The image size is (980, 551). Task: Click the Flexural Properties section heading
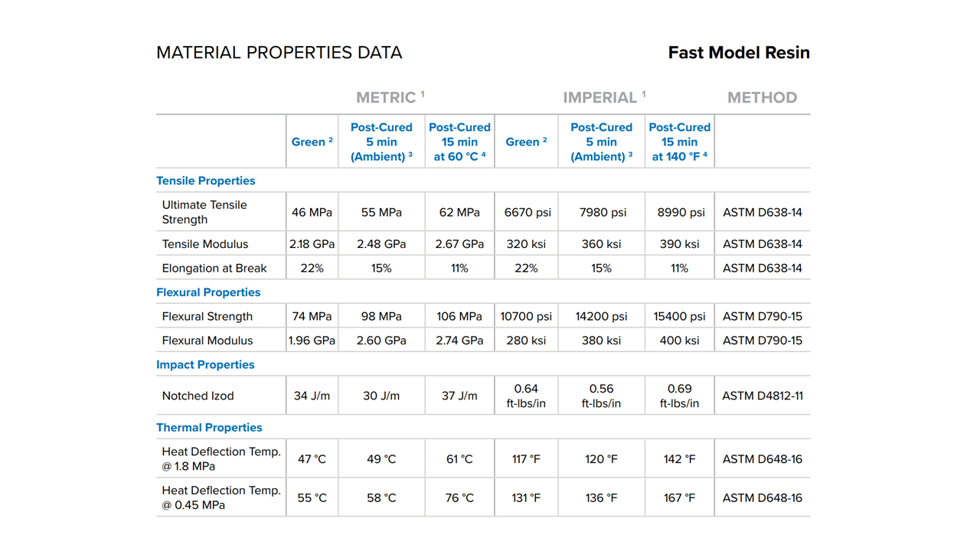[x=208, y=292]
